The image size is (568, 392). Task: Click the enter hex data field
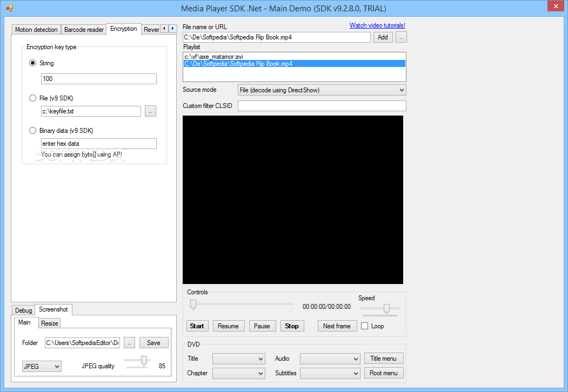98,144
